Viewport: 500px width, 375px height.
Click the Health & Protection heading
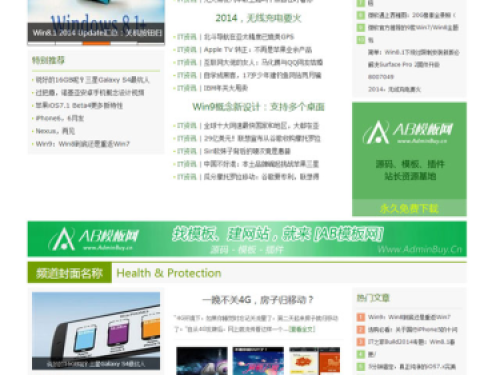tap(169, 273)
